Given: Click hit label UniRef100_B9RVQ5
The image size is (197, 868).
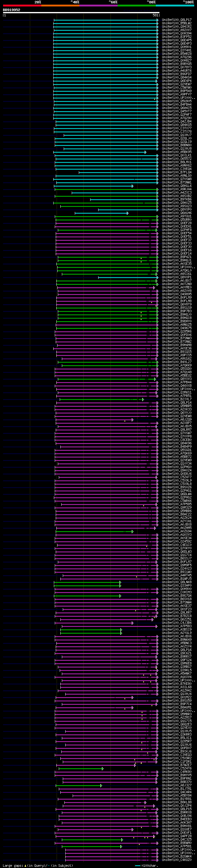Looking at the screenshot, I should (176, 64).
